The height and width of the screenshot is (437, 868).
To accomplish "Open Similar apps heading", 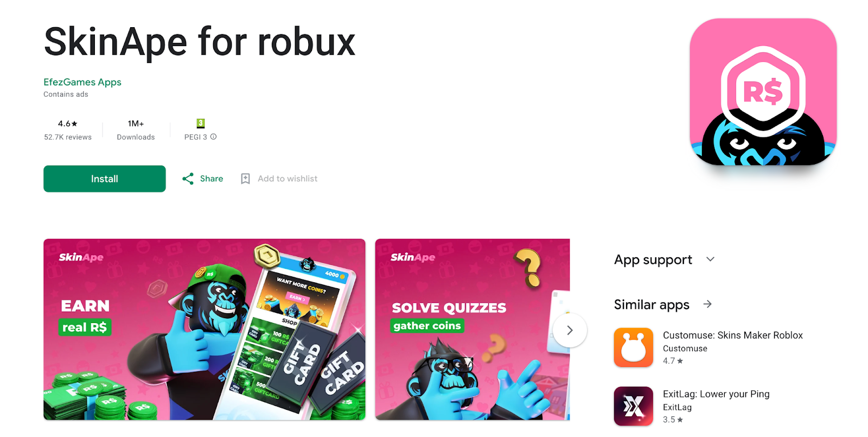I will [652, 305].
